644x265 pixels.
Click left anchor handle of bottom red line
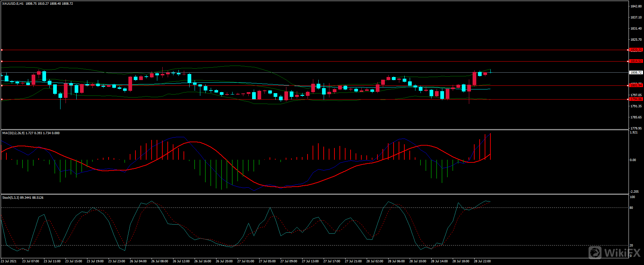[2, 99]
